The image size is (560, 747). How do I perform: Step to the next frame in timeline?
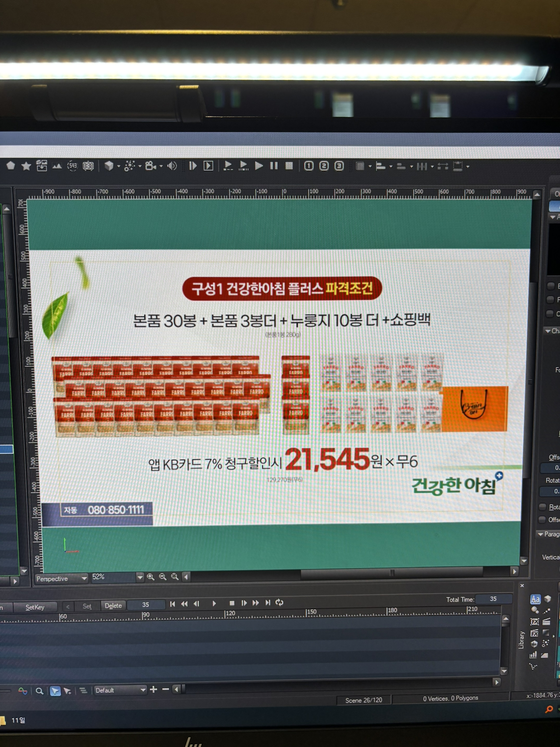[x=244, y=603]
